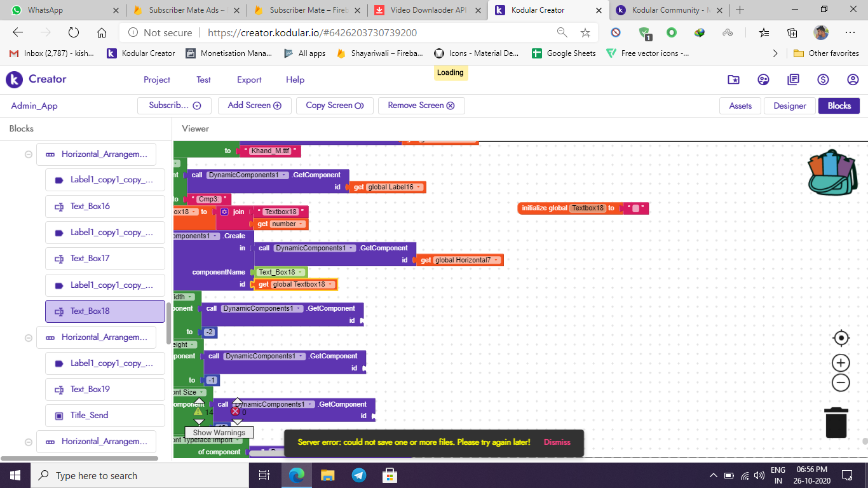Screen dimensions: 868x488
Task: Open the global Textbox18 variable dropdown
Action: 332,285
